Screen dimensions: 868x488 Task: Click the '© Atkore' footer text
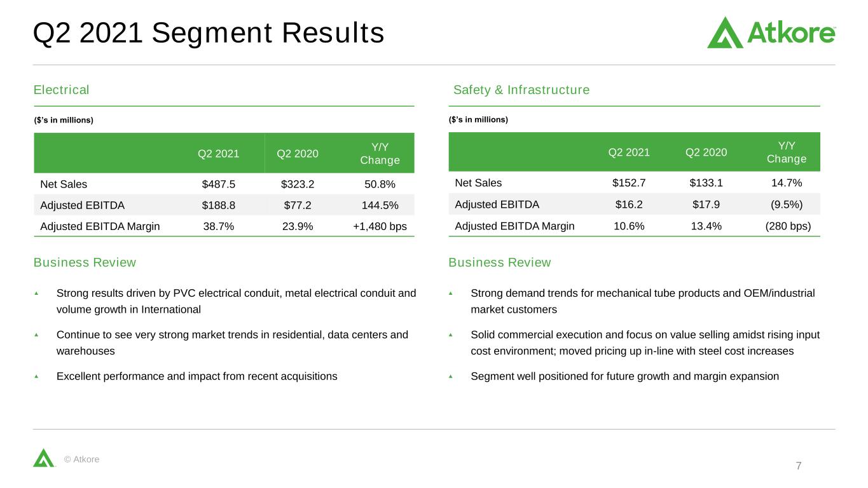coord(82,459)
